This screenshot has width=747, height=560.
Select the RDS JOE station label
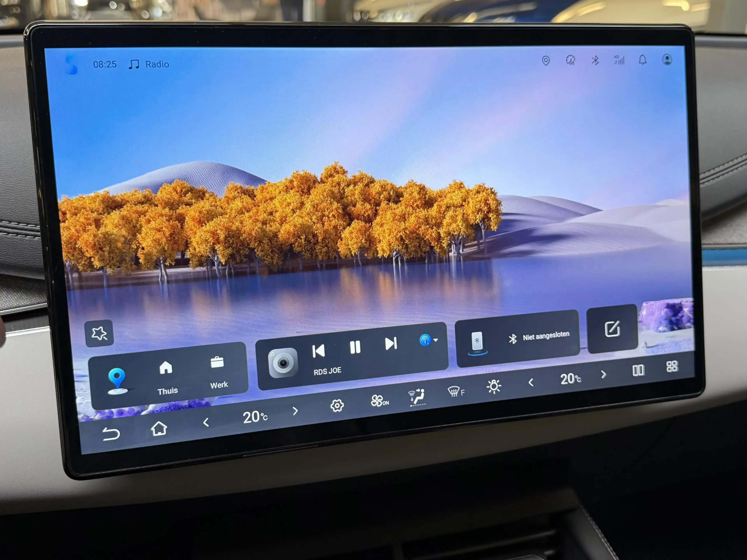pyautogui.click(x=327, y=371)
